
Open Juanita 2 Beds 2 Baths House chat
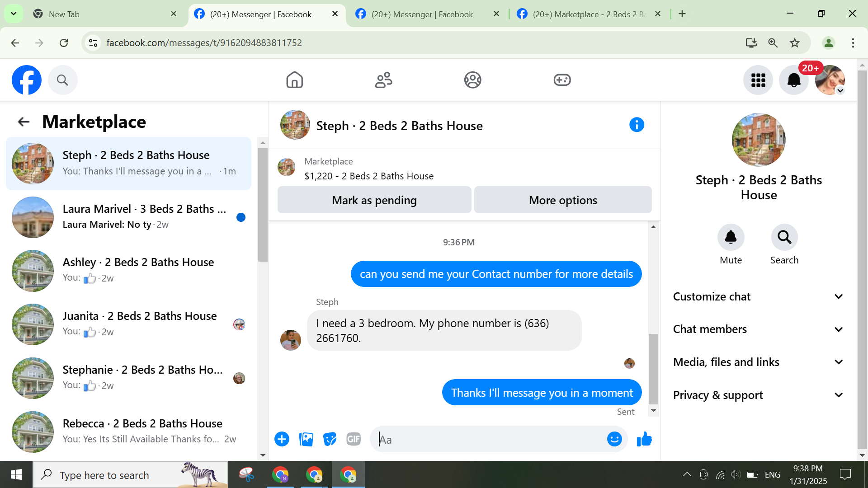click(x=128, y=324)
